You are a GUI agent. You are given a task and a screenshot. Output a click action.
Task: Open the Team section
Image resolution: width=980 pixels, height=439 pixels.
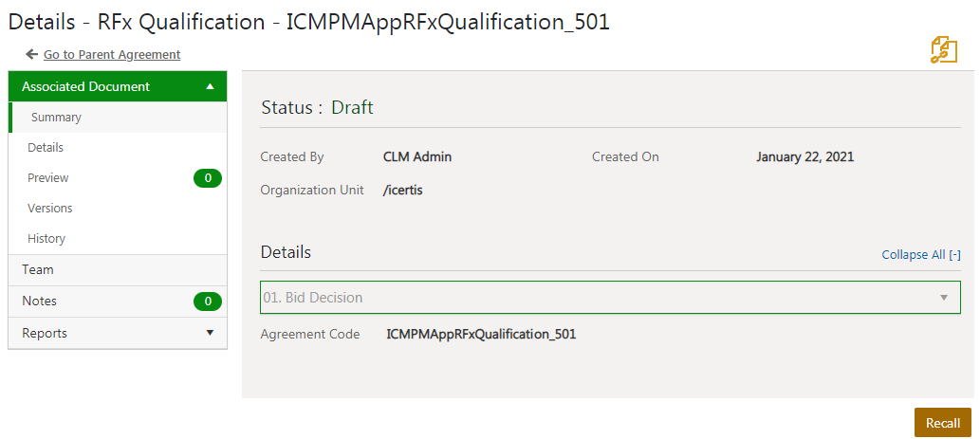38,270
